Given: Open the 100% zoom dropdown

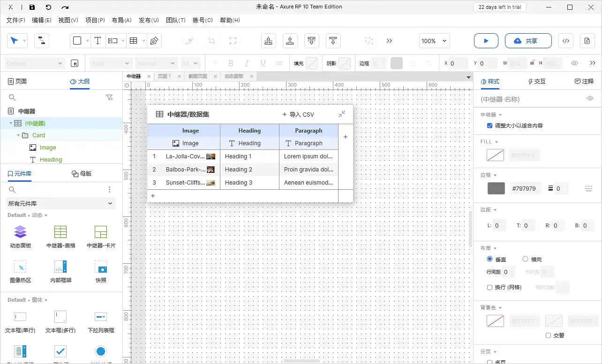Looking at the screenshot, I should pyautogui.click(x=435, y=41).
